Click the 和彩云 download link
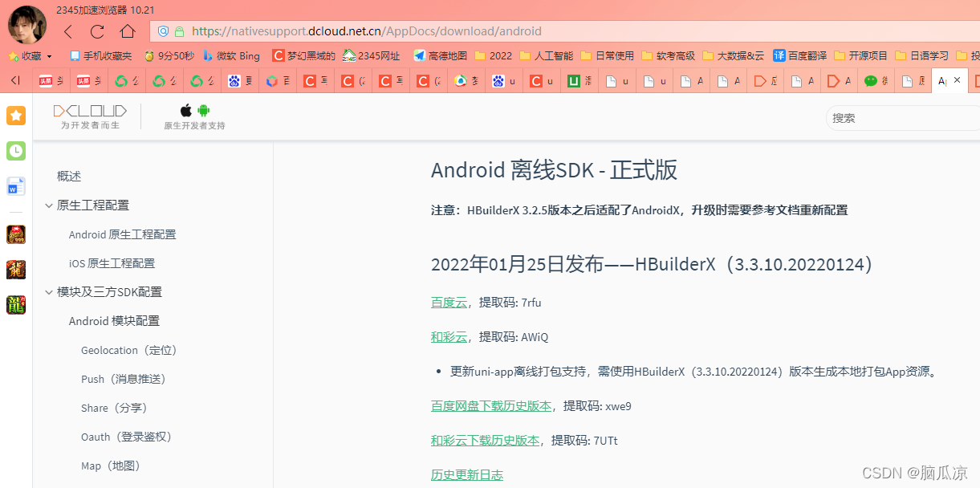 [x=449, y=337]
